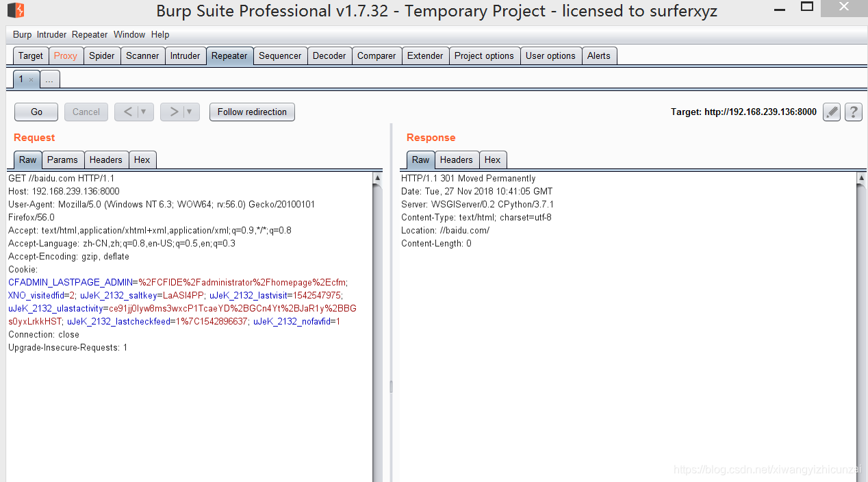
Task: Select the Request Headers tab
Action: pyautogui.click(x=106, y=160)
